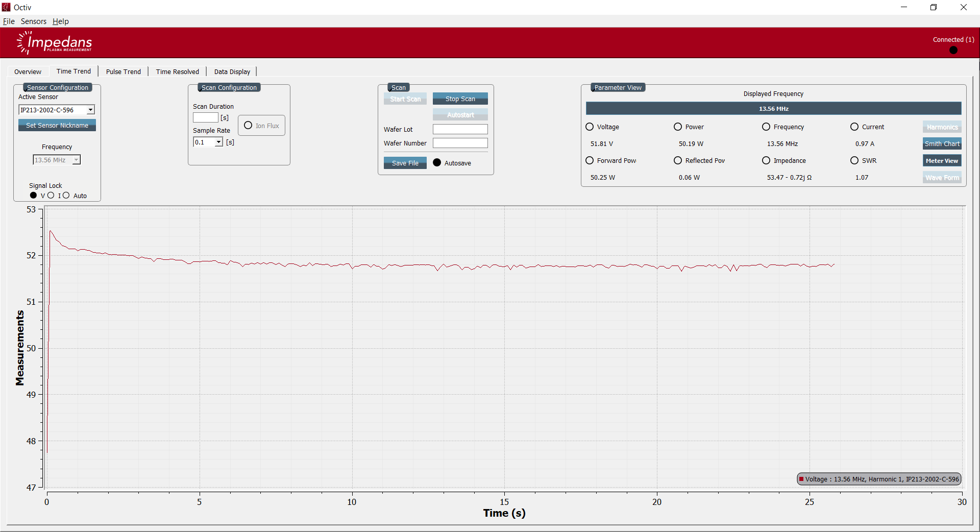
Task: Click the Save File button
Action: [405, 163]
